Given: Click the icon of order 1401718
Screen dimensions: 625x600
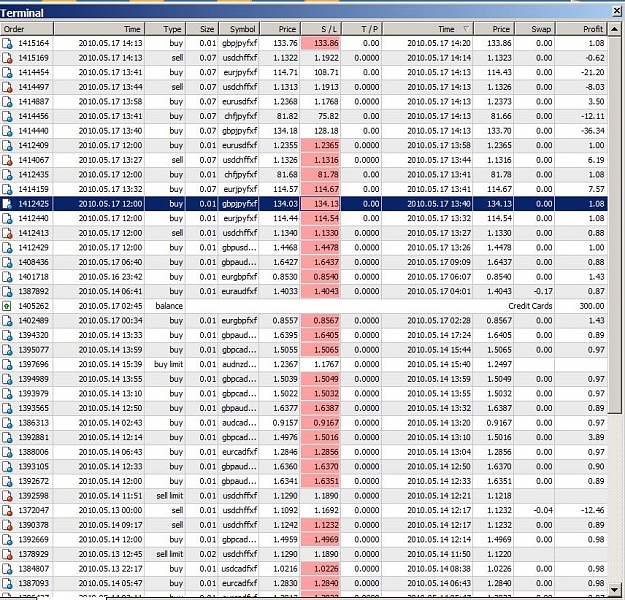Looking at the screenshot, I should (7, 277).
